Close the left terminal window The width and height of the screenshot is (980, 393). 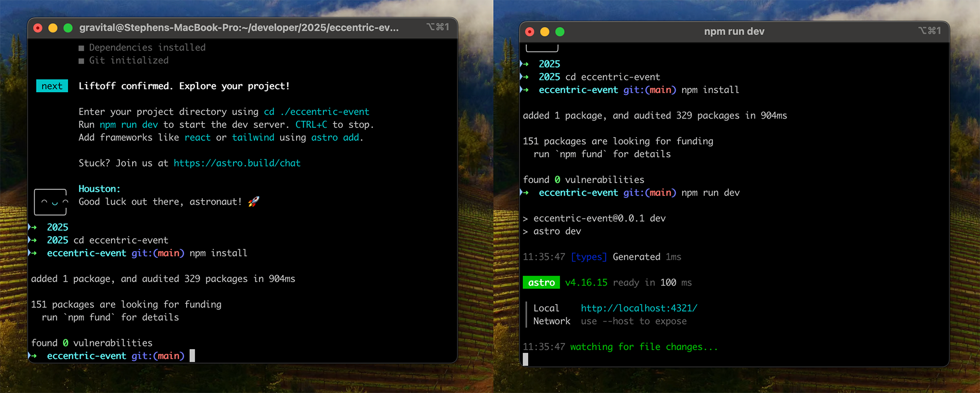point(38,28)
